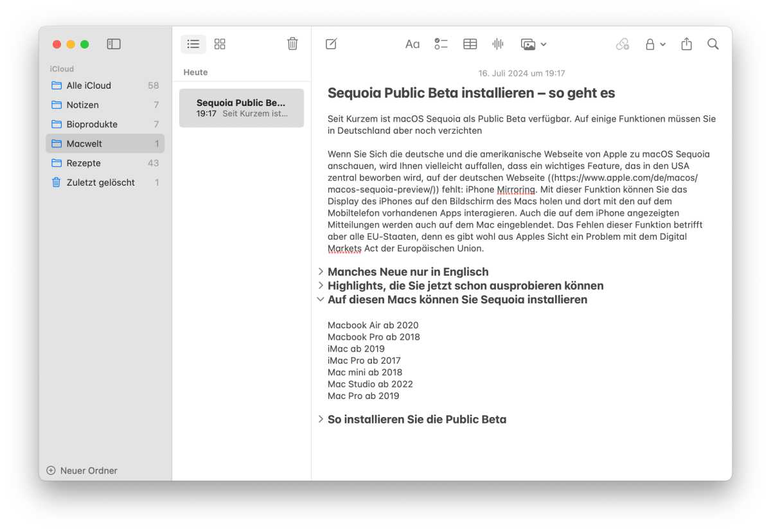Expand Manches Neue nur in Englisch section
This screenshot has width=771, height=532.
321,272
